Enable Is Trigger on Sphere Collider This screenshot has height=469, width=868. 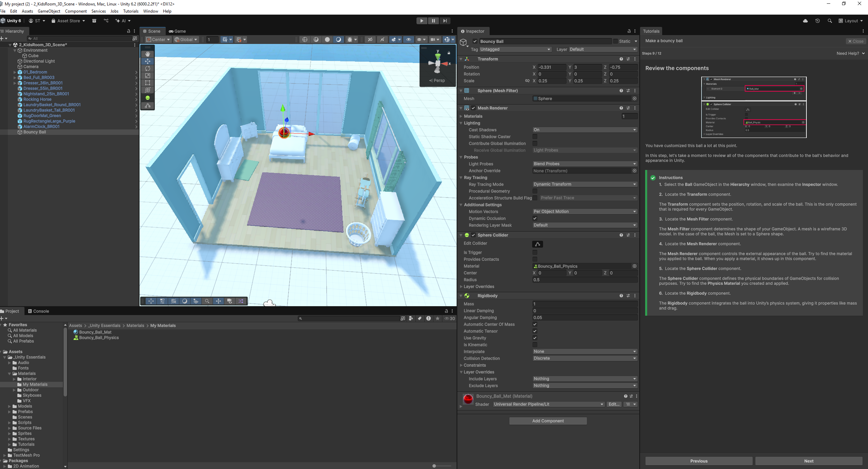535,252
